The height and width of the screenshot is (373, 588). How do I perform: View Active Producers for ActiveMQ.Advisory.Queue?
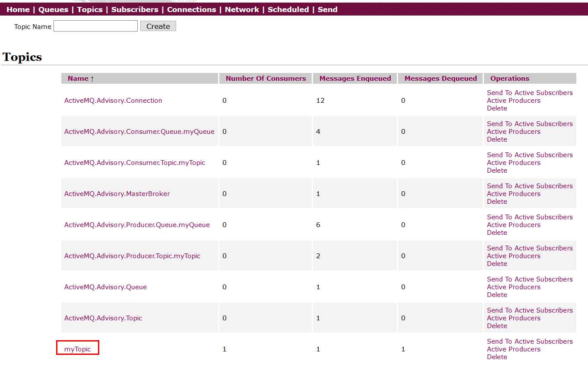[x=514, y=287]
